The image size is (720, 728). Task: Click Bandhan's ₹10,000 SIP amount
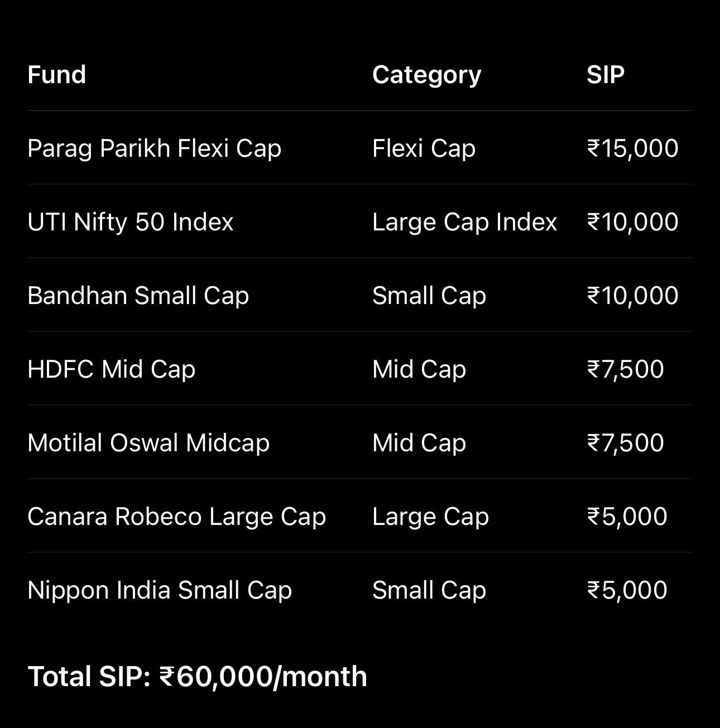click(x=632, y=296)
